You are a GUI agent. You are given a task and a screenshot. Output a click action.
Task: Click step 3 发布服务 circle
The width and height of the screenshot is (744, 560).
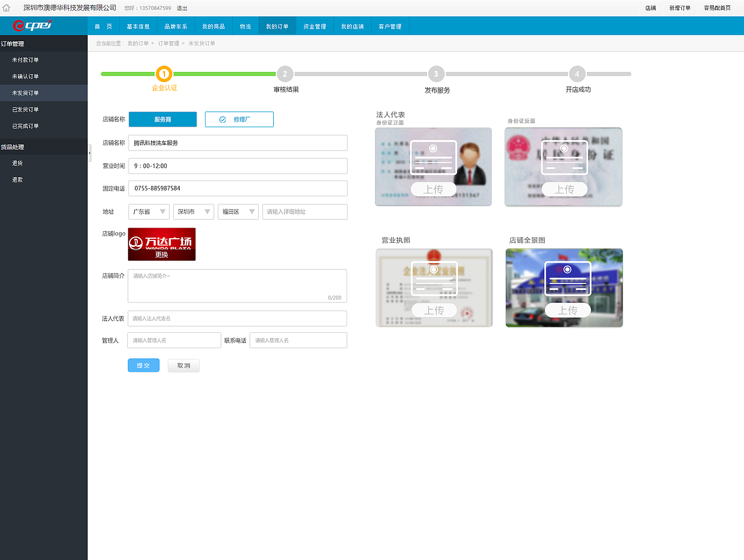tap(437, 74)
